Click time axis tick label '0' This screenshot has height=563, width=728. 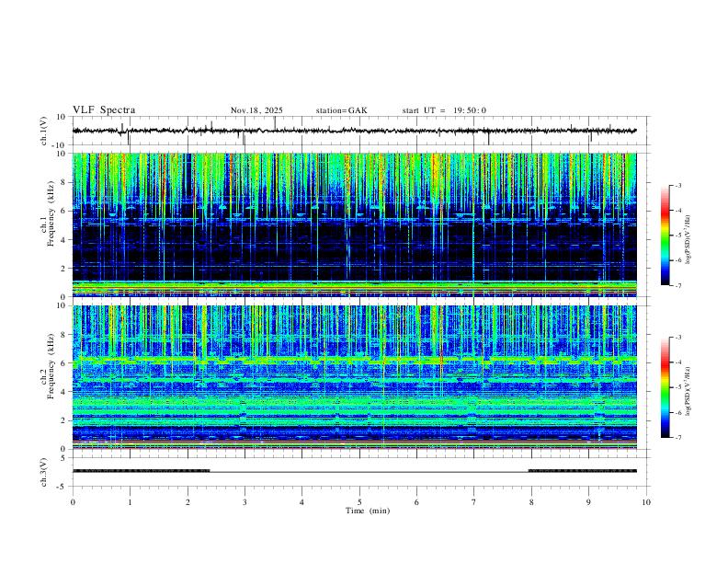[x=73, y=502]
